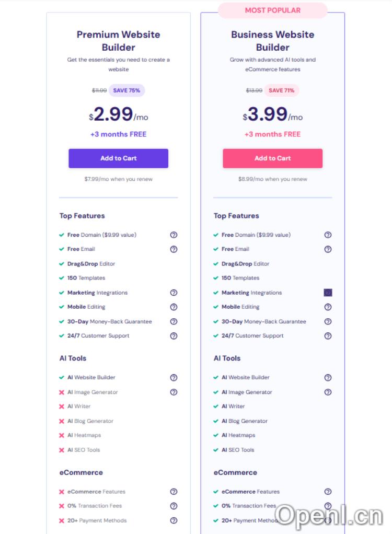
Task: Click help icon beside Premium Free Domain
Action: (174, 235)
